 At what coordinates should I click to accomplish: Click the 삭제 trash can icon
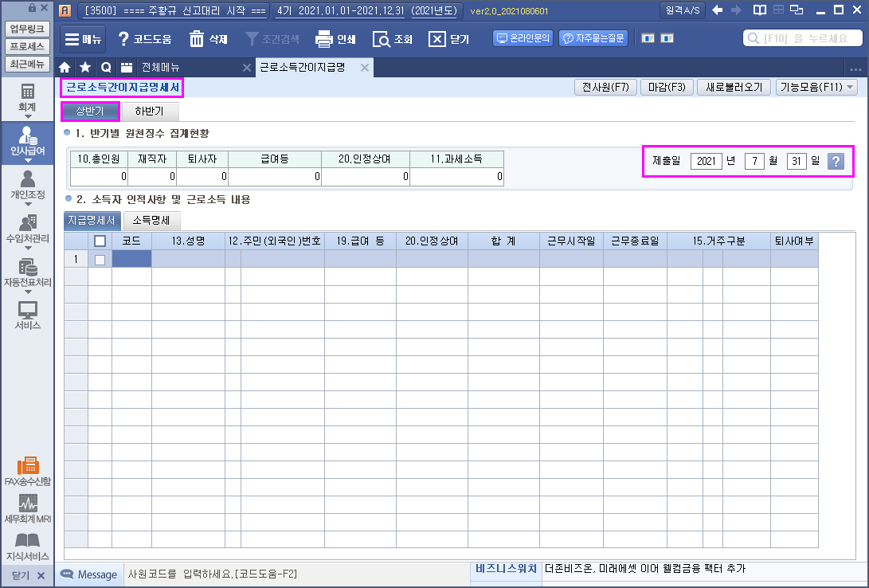tap(197, 39)
